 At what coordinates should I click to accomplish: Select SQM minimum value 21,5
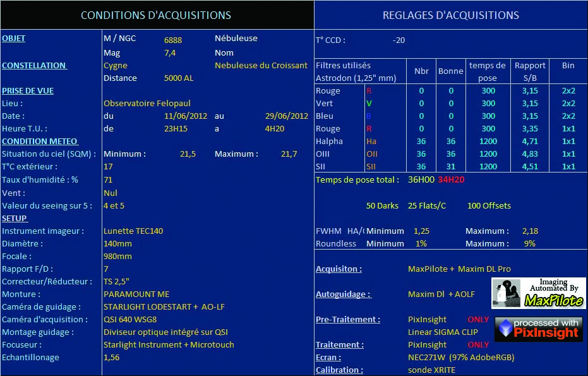(188, 154)
